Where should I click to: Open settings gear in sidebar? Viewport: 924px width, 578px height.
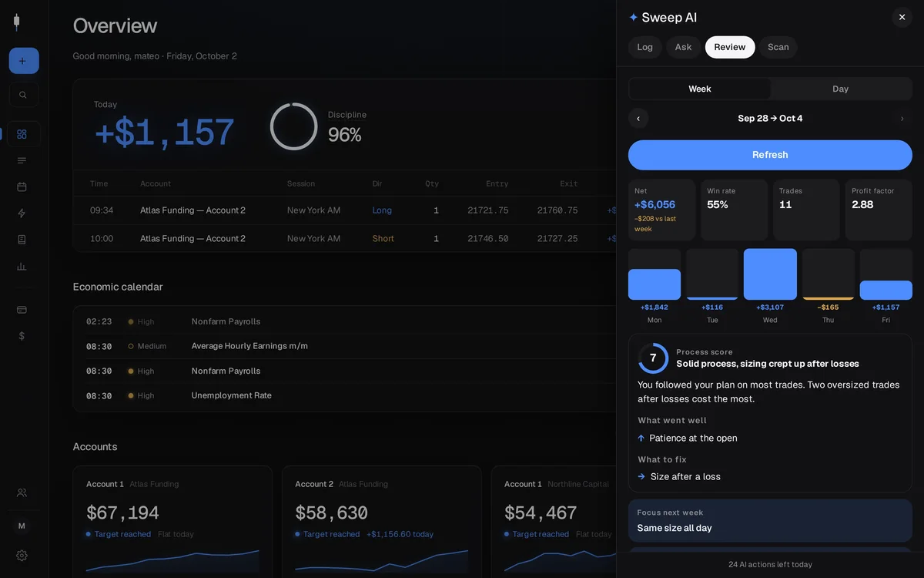click(22, 556)
